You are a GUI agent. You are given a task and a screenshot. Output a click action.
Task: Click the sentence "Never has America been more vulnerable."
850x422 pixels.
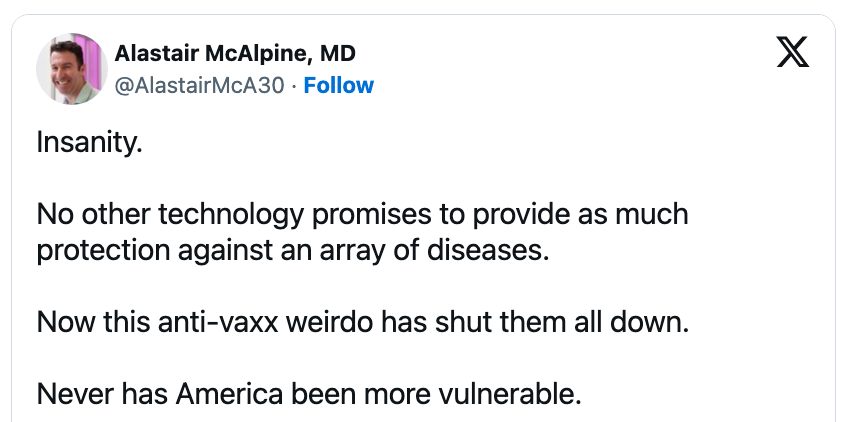point(309,393)
